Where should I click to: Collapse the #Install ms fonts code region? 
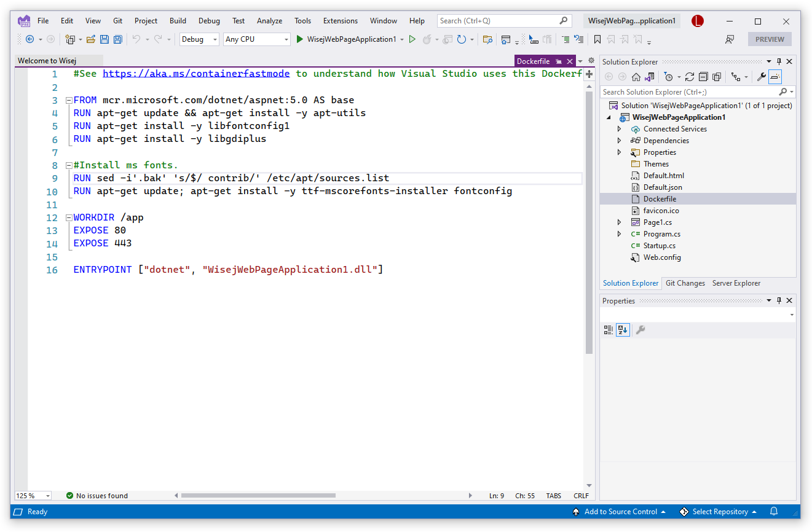pyautogui.click(x=69, y=166)
